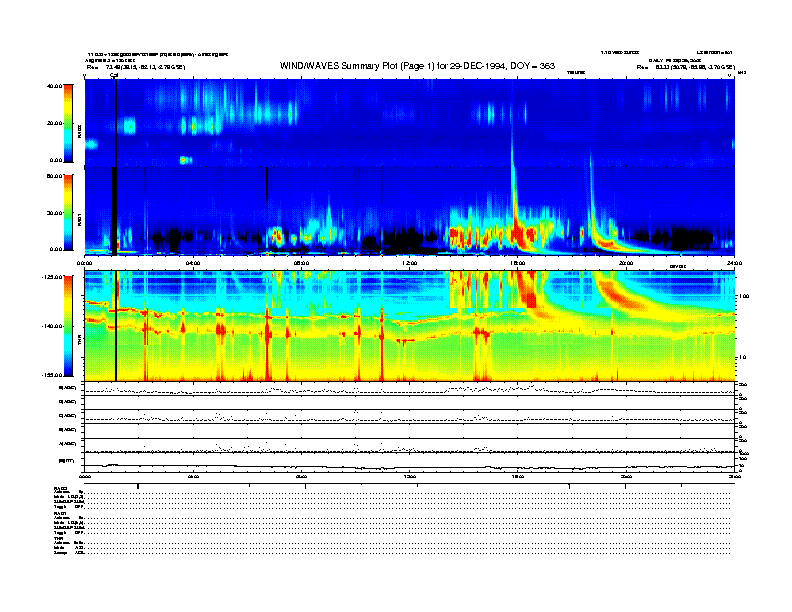Click the 20.00 label on RAD2 scale

(x=54, y=123)
